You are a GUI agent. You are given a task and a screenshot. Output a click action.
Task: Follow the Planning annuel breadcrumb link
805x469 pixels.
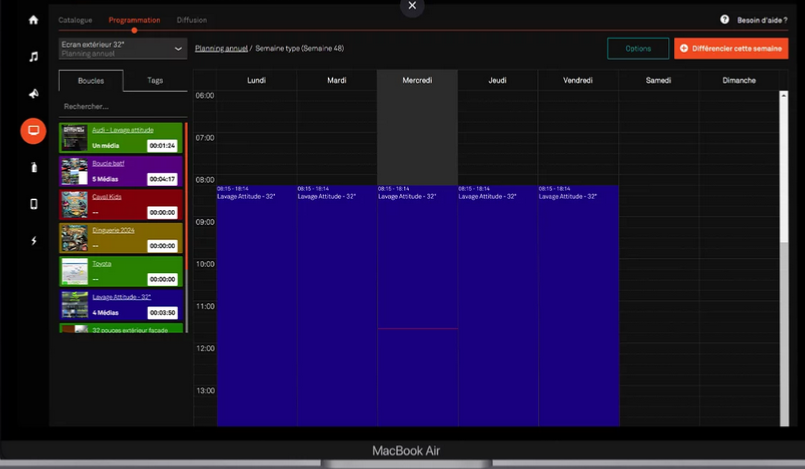(x=221, y=48)
